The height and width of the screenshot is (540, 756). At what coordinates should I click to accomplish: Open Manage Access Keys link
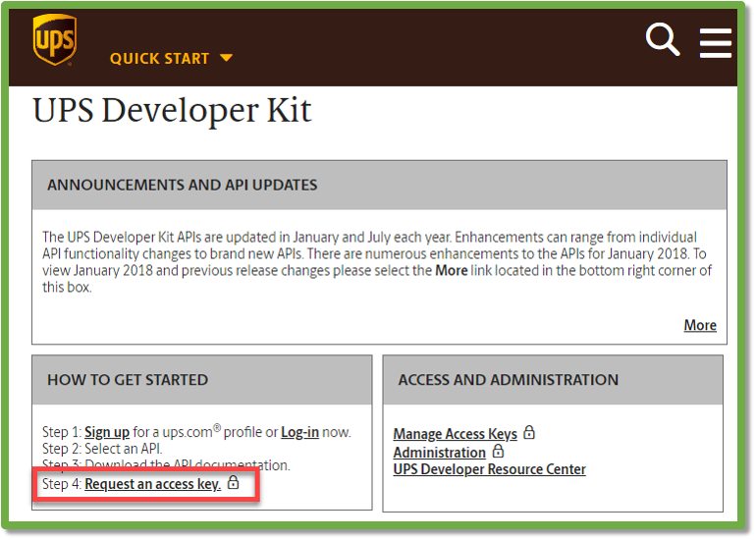click(x=456, y=434)
